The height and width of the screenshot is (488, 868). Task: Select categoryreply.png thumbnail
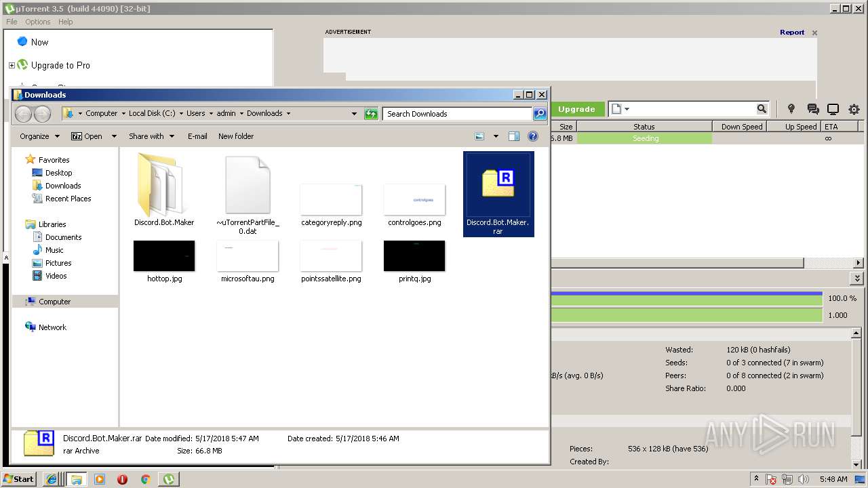pos(331,205)
